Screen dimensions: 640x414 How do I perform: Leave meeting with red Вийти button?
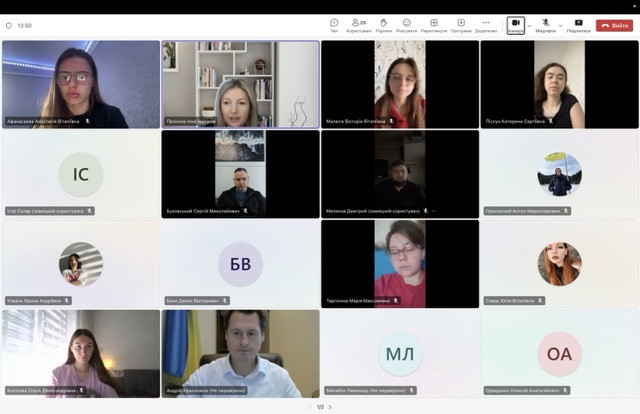613,25
